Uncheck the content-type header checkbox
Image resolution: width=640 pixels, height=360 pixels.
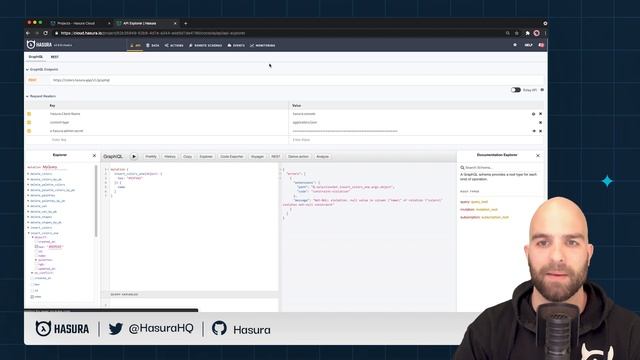[x=29, y=122]
